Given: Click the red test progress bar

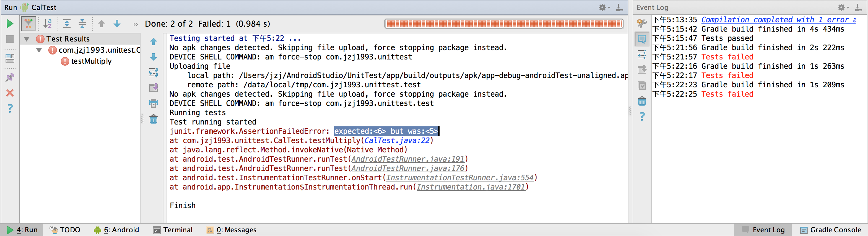Looking at the screenshot, I should click(503, 24).
